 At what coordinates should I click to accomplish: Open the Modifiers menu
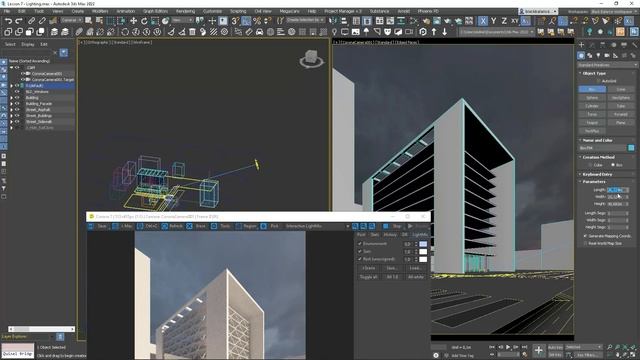click(x=100, y=11)
